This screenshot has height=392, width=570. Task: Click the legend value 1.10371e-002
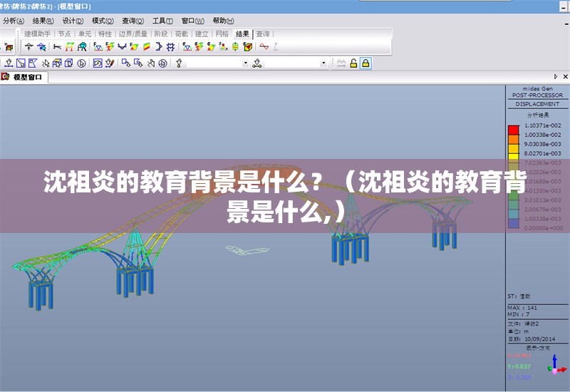coord(542,125)
